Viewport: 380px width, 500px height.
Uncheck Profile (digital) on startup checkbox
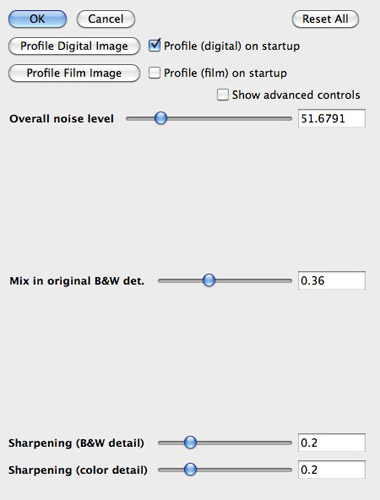point(154,45)
